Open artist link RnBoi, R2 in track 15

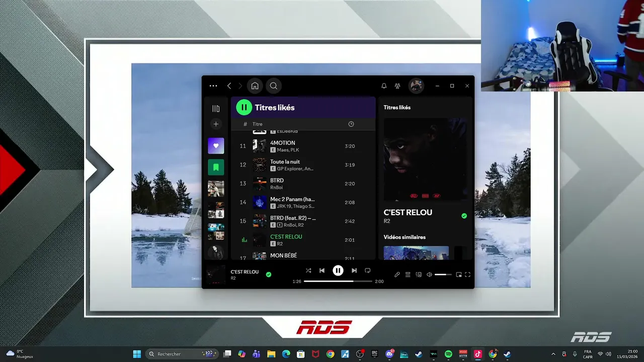pos(294,225)
